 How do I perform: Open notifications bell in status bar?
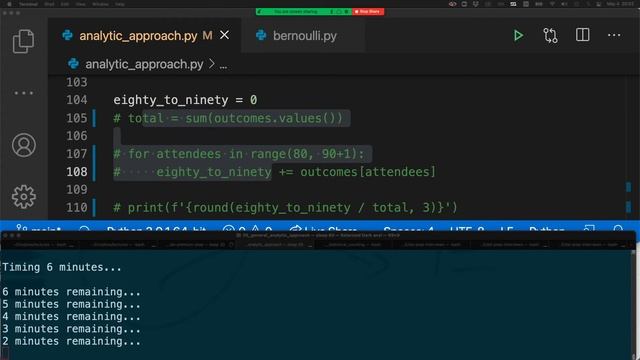tap(618, 229)
